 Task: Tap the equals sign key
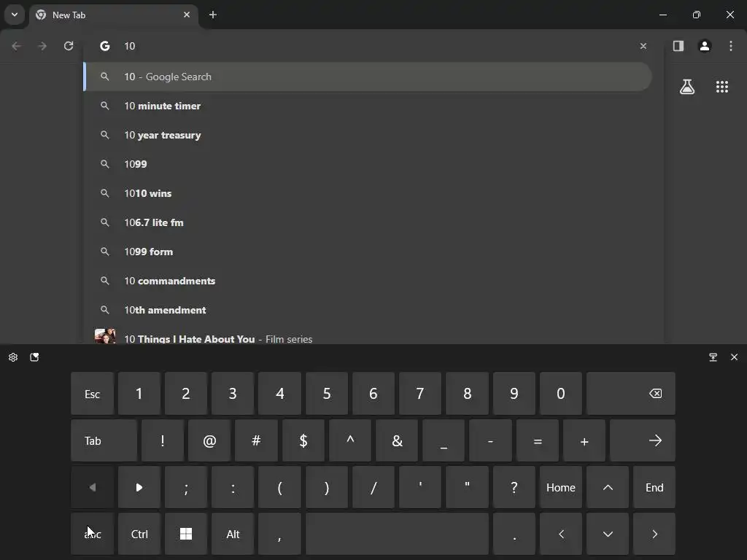[x=538, y=440]
